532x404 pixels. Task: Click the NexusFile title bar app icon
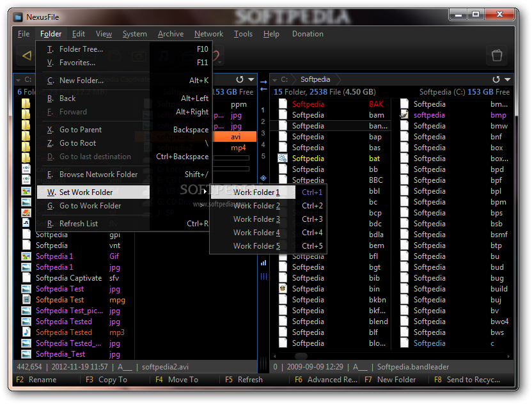click(18, 17)
